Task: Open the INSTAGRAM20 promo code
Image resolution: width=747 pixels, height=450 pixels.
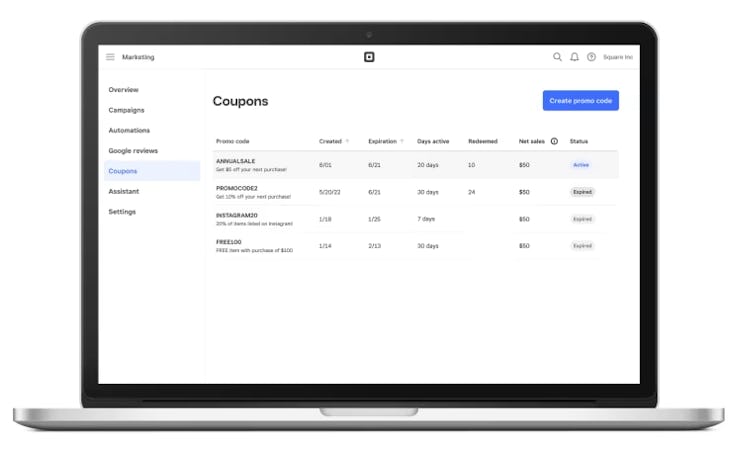Action: click(237, 216)
